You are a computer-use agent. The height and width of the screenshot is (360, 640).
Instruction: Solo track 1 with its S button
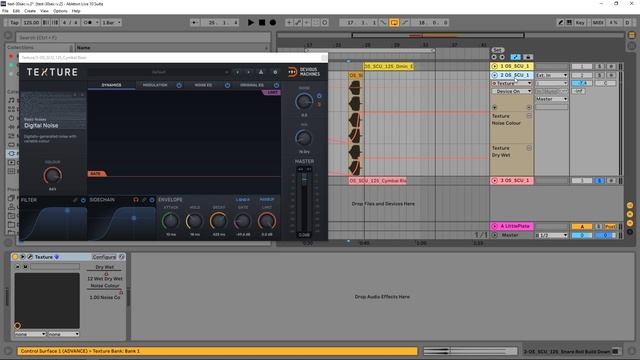click(599, 66)
